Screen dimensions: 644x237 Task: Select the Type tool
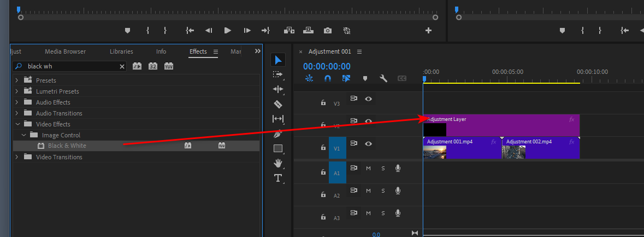tap(278, 178)
